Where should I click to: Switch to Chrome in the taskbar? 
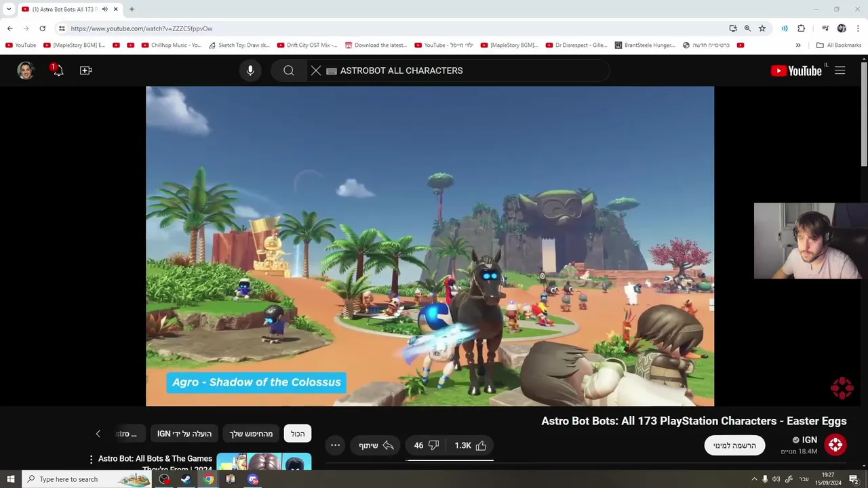208,479
